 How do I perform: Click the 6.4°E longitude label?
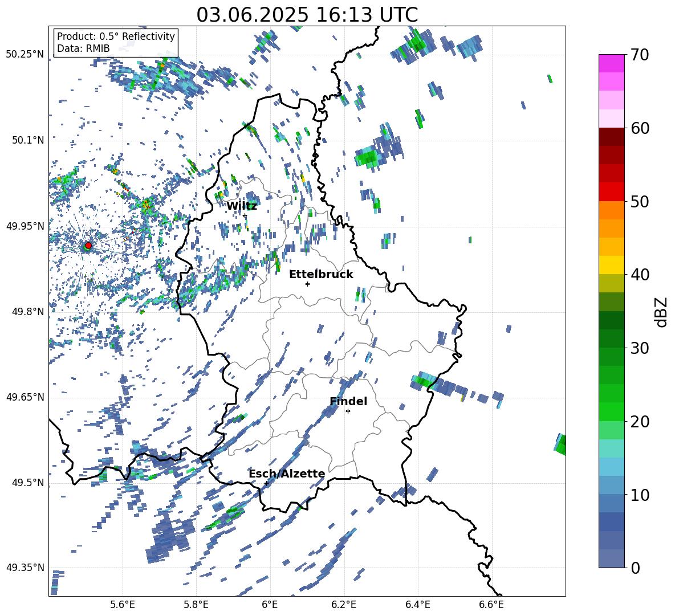(417, 605)
